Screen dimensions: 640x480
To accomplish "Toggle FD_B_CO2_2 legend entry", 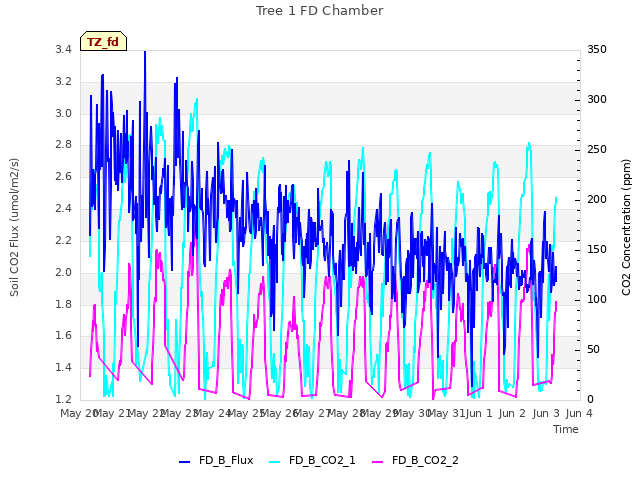I will click(x=416, y=460).
